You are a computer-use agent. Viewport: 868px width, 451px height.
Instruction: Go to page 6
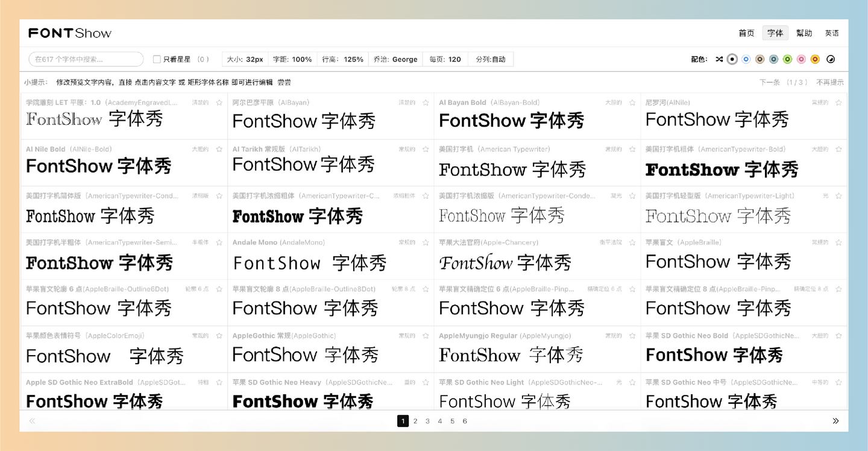pos(465,421)
